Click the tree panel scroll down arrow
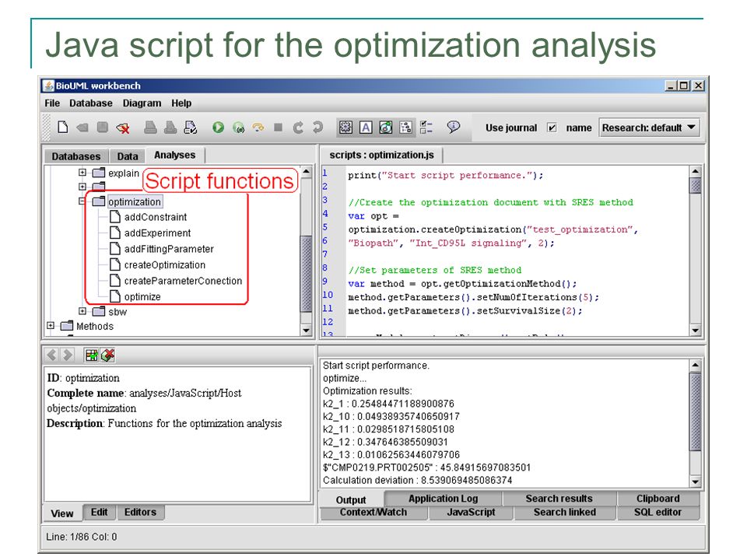This screenshot has height=560, width=747. 307,330
